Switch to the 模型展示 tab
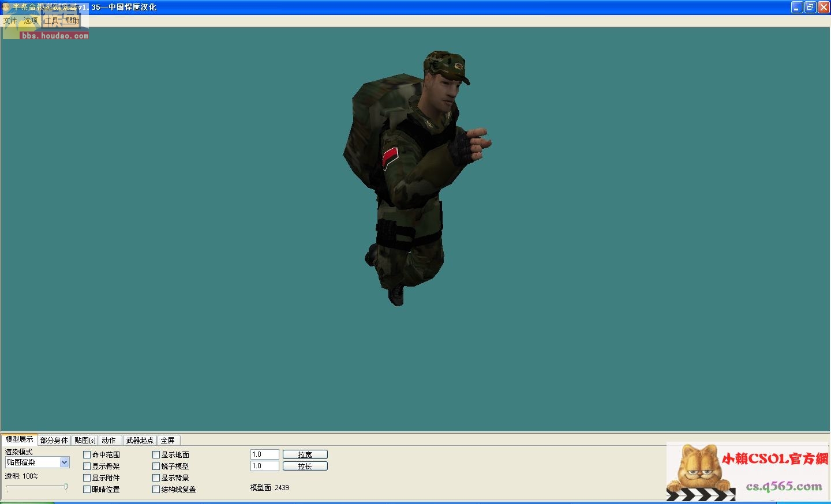Image resolution: width=831 pixels, height=504 pixels. pos(19,439)
